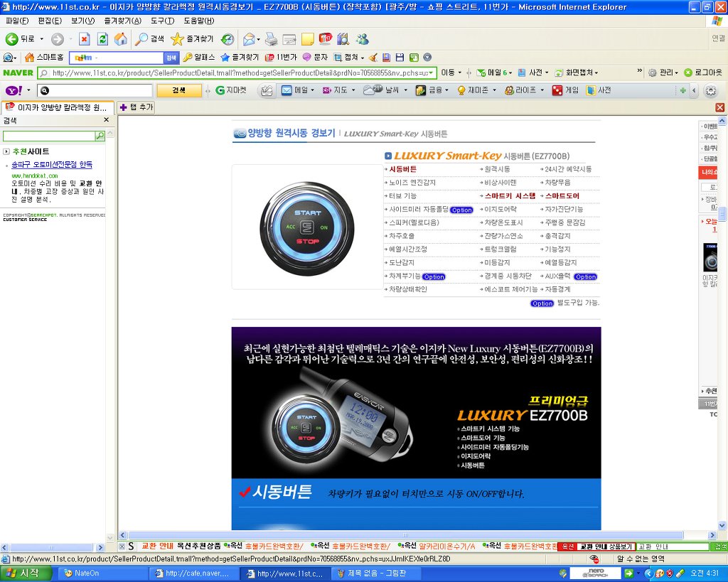Open the Yahoo 날씨 weather dropdown
Screen dimensions: 728x582
[x=405, y=90]
